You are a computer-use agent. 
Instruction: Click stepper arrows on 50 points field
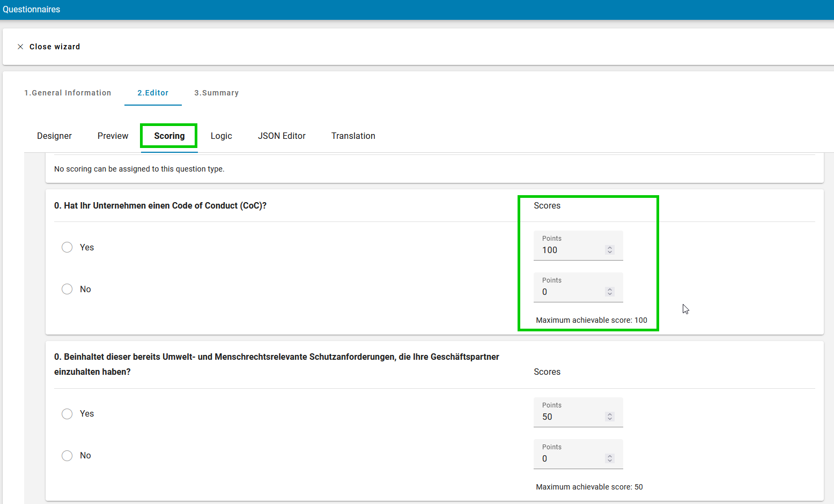(x=609, y=417)
